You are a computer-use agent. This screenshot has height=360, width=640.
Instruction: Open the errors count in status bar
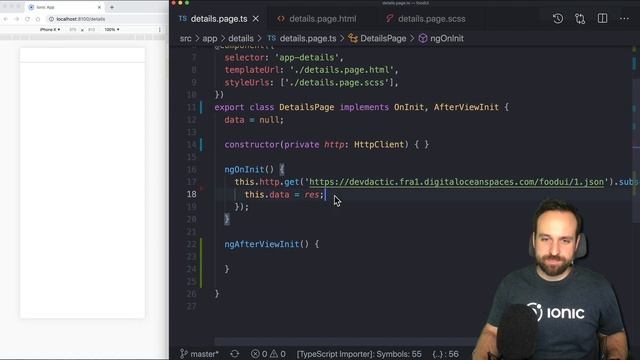tap(258, 354)
